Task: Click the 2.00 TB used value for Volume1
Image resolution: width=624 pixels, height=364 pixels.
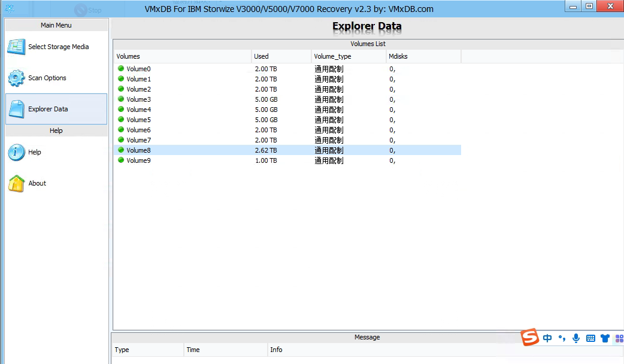Action: click(x=266, y=79)
